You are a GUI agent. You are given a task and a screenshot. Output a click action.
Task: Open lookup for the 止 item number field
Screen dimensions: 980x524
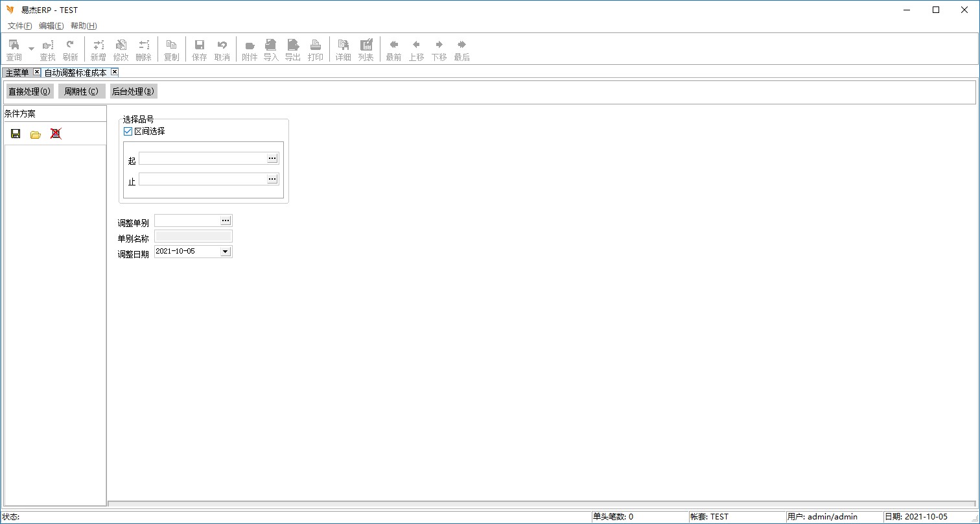coord(272,179)
